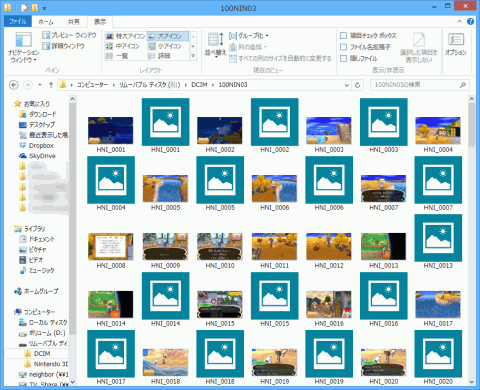Image resolution: width=480 pixels, height=390 pixels.
Task: Expand the layout gallery more arrow
Action: point(193,56)
